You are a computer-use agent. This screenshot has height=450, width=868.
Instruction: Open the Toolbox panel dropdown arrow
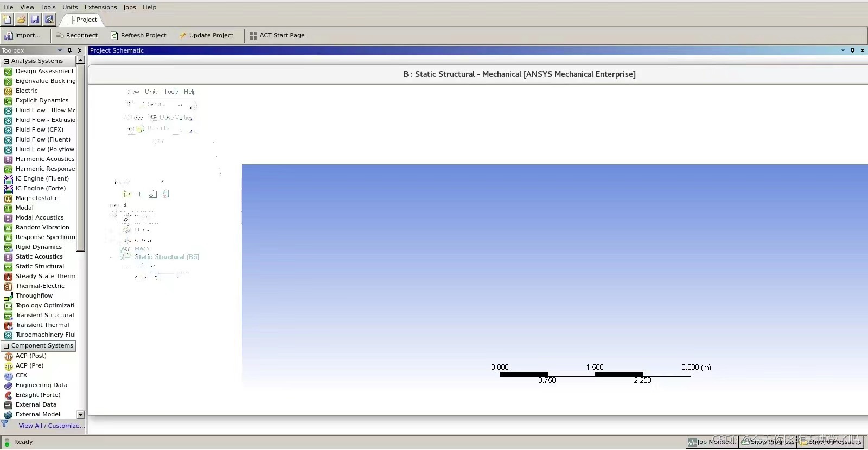[x=60, y=50]
